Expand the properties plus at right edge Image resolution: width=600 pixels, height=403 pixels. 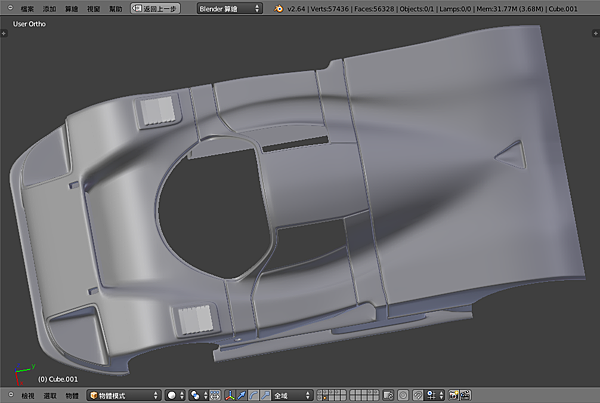coord(595,33)
